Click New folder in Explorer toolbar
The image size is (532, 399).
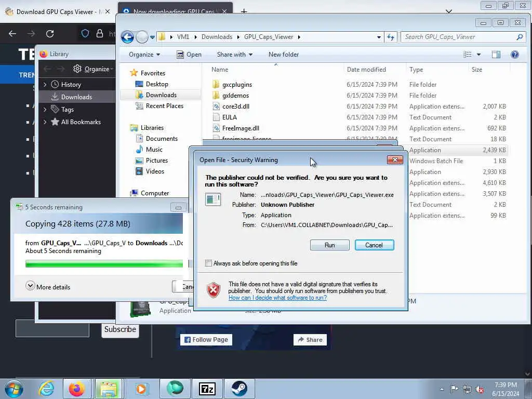coord(284,55)
